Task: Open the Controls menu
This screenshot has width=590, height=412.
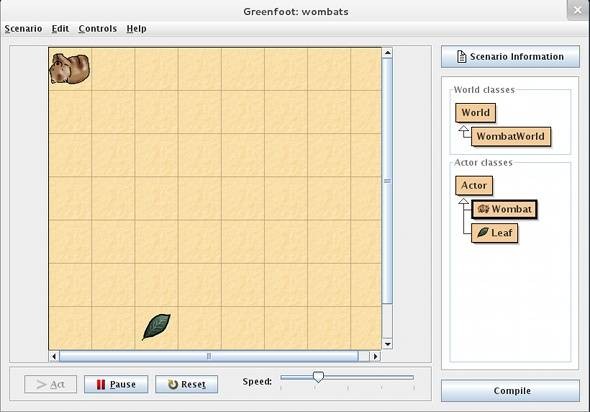Action: click(x=98, y=29)
